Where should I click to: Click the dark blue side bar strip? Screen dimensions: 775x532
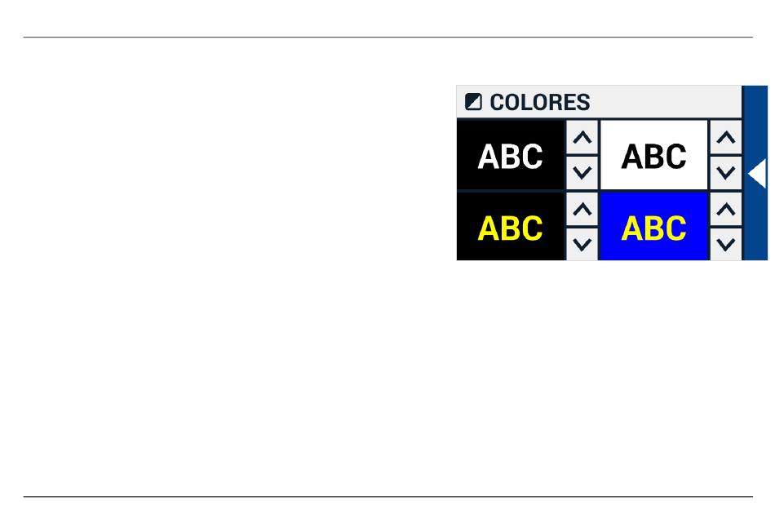tap(755, 173)
